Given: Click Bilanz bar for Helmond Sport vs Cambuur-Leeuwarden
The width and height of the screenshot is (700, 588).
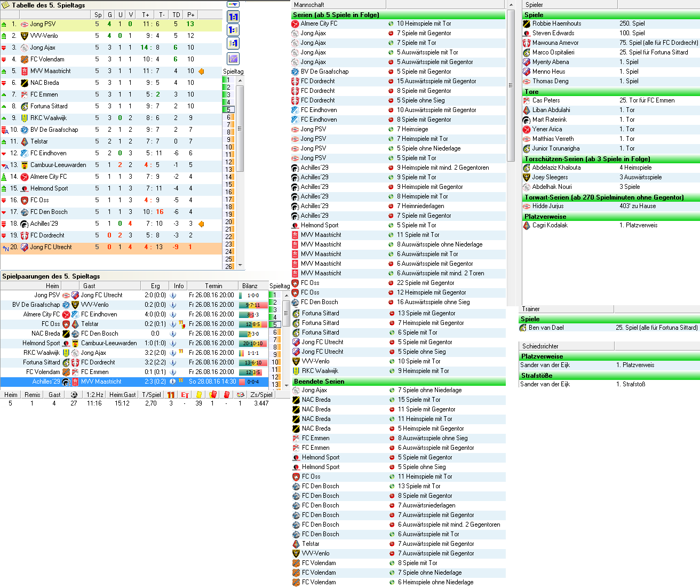Looking at the screenshot, I should point(252,343).
